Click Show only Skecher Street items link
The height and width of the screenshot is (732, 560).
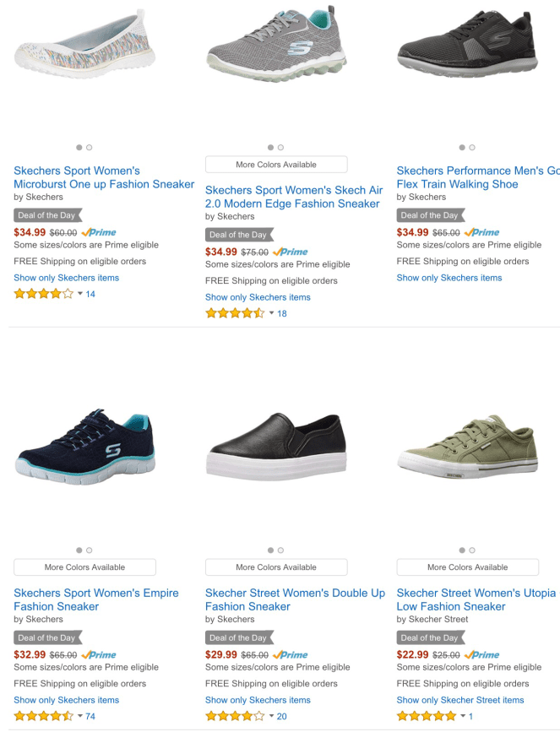[x=459, y=700]
